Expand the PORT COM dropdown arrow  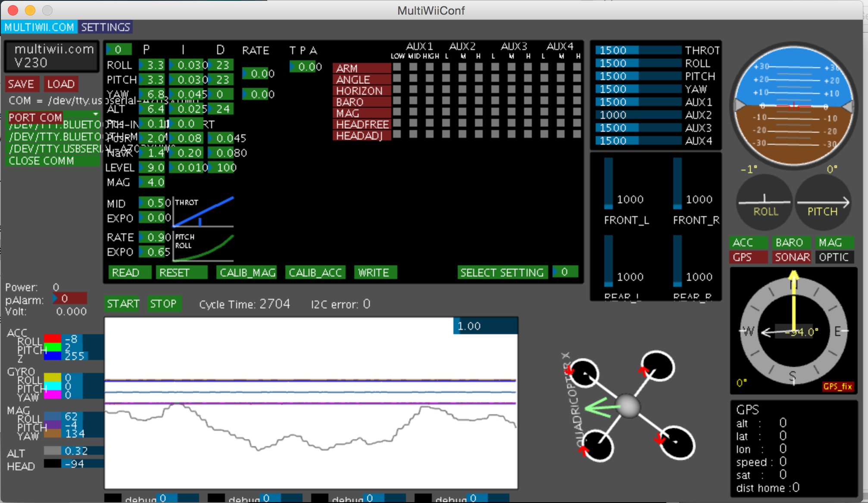(x=95, y=114)
